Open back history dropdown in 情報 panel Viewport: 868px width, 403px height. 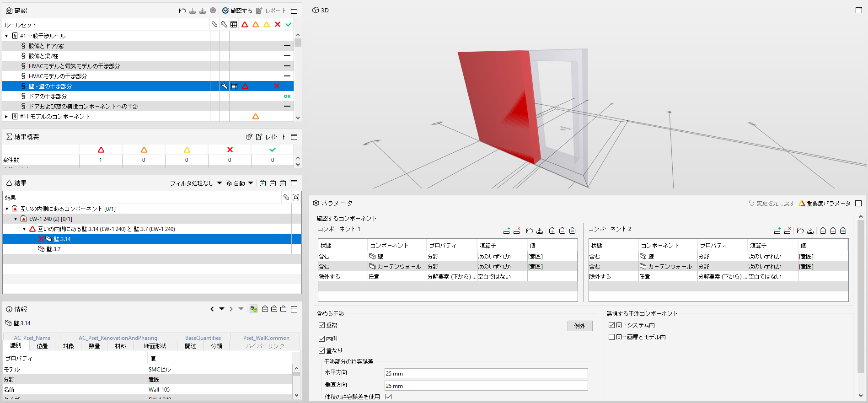point(222,309)
